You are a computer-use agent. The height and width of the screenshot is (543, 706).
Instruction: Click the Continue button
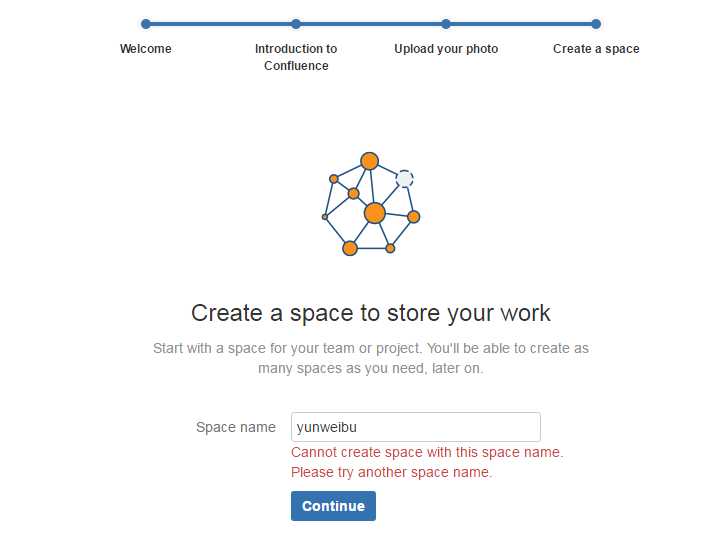[x=333, y=506]
